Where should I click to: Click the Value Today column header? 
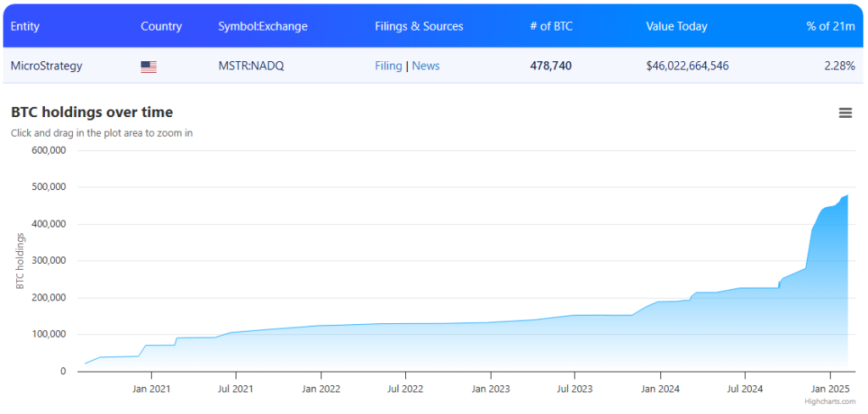click(x=678, y=26)
